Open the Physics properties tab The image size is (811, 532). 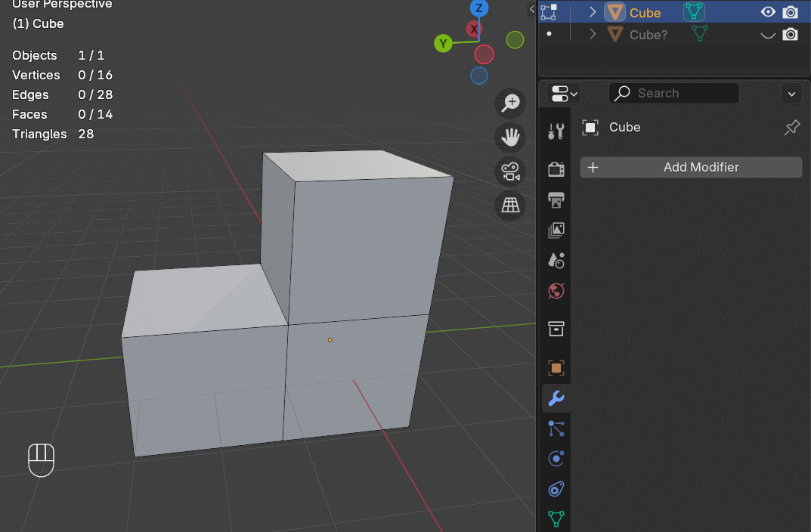[x=556, y=459]
